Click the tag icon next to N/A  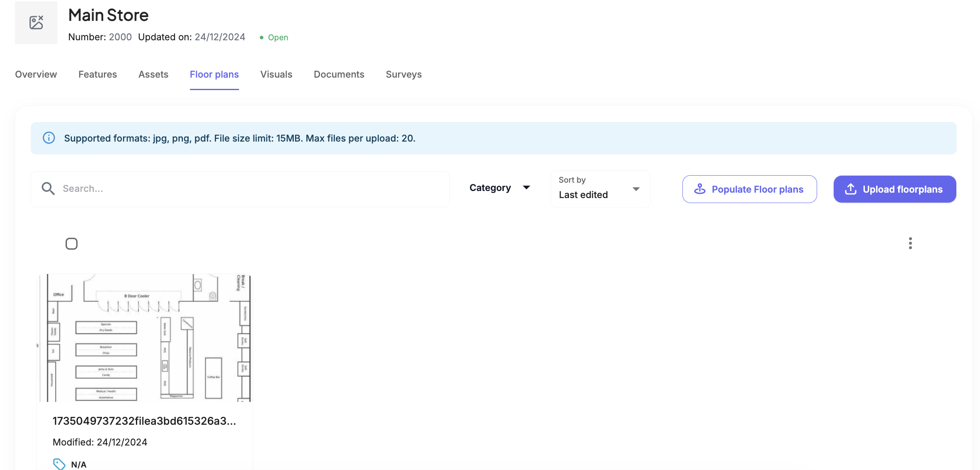pyautogui.click(x=59, y=464)
